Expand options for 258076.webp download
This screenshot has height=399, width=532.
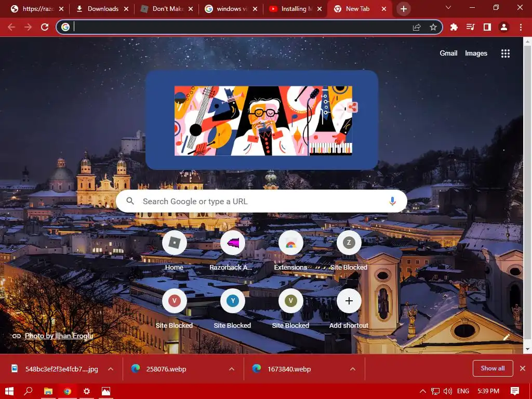[x=232, y=369]
